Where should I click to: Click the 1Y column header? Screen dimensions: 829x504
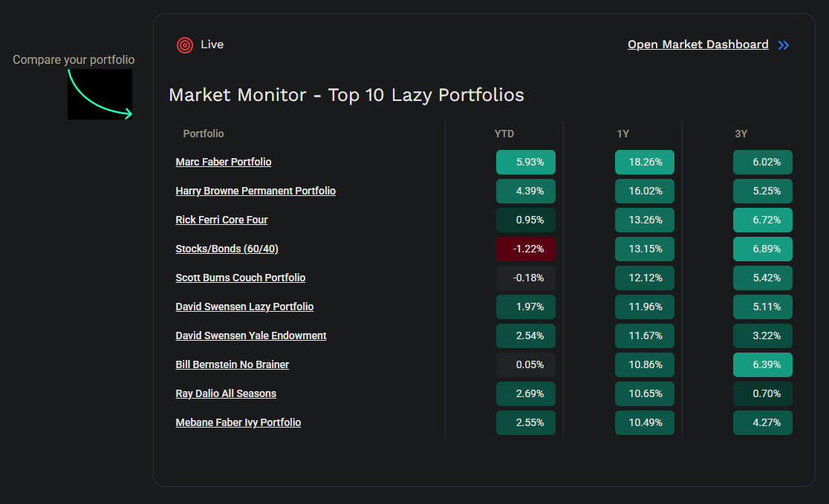click(622, 134)
